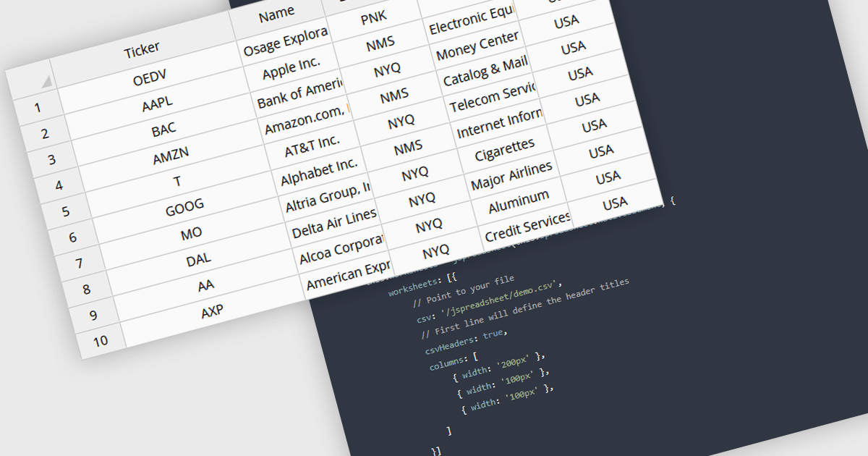Select the Credit Services cell
Viewport: 868px width, 456px height.
pos(527,227)
